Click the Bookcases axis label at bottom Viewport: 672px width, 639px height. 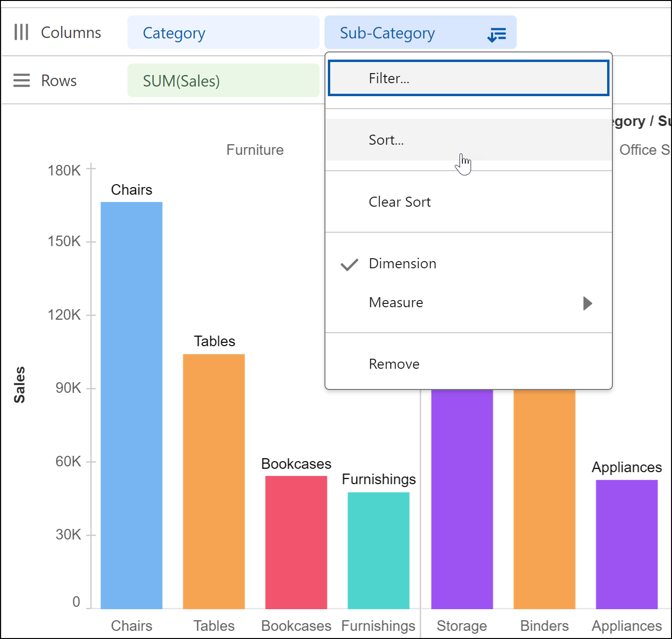tap(296, 626)
